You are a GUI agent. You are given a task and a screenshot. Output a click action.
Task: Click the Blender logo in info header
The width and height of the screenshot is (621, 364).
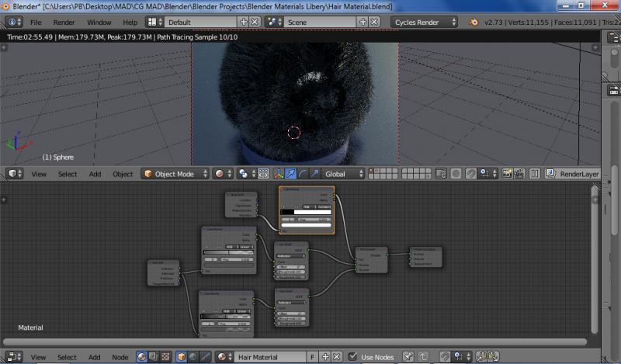pos(474,23)
